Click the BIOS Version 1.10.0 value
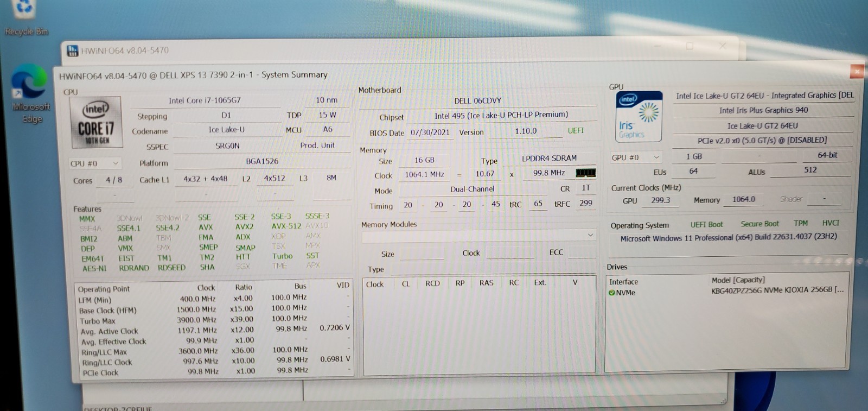The height and width of the screenshot is (411, 868). pyautogui.click(x=526, y=131)
